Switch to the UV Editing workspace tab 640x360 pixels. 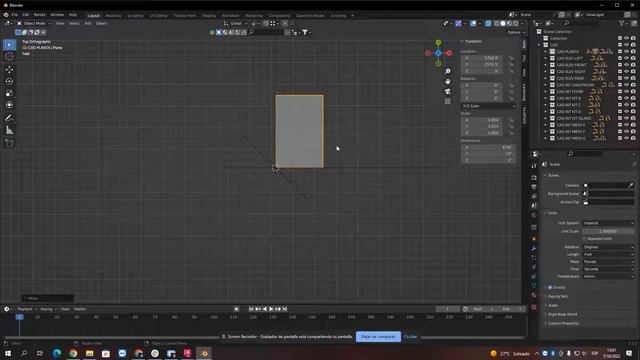click(158, 16)
